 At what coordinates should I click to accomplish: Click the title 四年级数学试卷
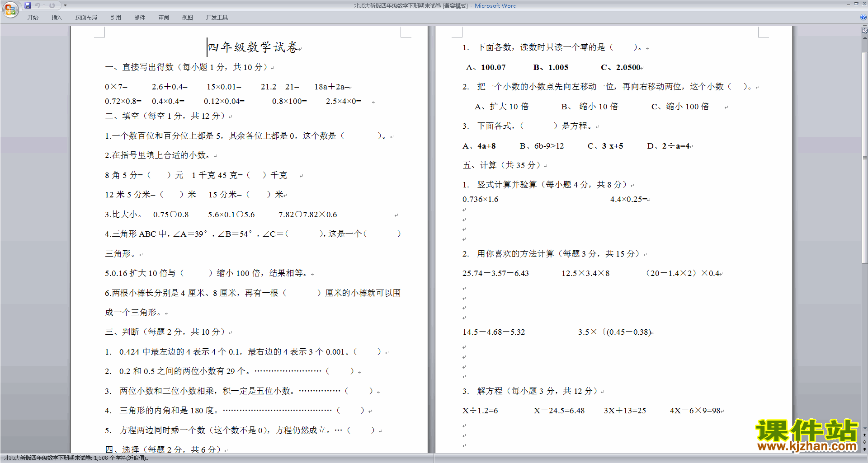point(253,47)
